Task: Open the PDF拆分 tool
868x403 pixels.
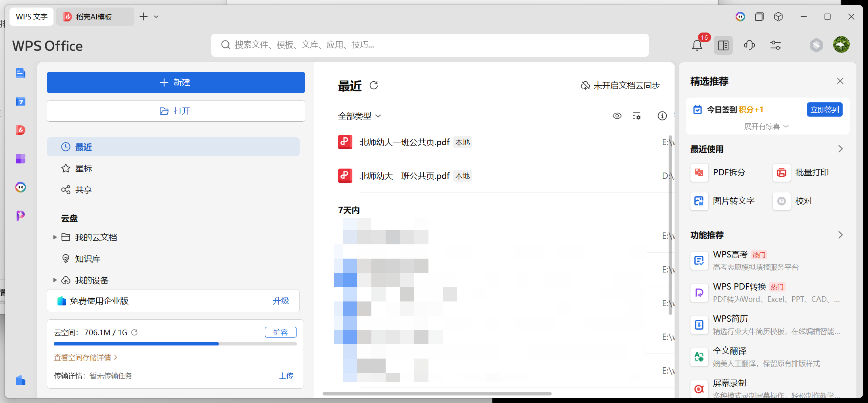Action: tap(718, 173)
